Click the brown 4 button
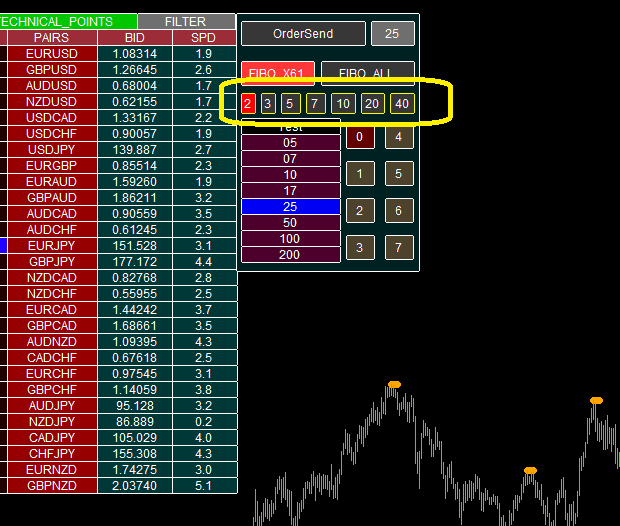Viewport: 620px width, 526px height. click(x=399, y=137)
